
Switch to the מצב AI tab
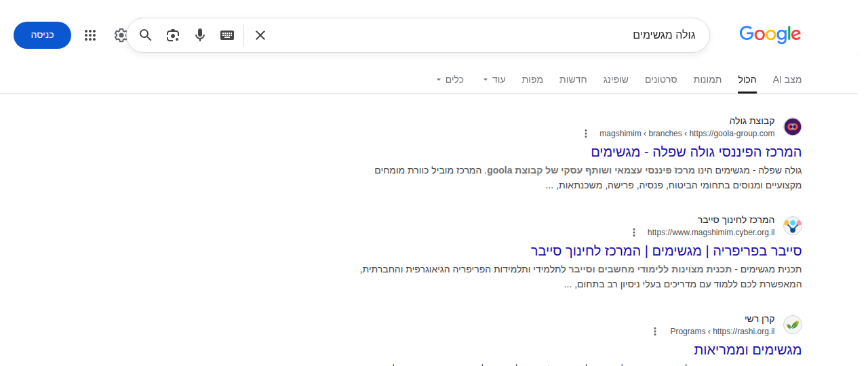[x=787, y=79]
